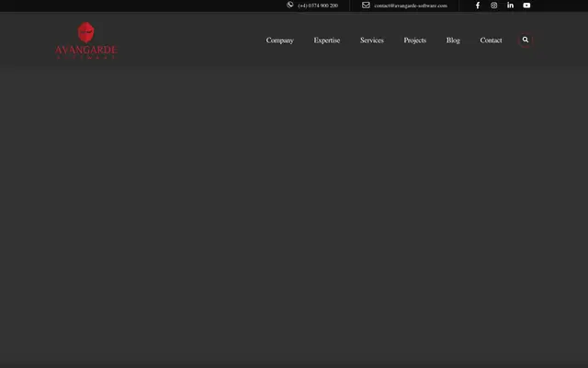Open the search icon in navigation

(x=526, y=40)
